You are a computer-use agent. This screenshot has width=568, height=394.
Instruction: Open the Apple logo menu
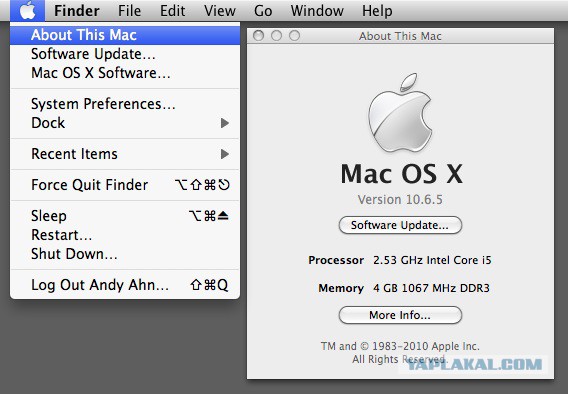pyautogui.click(x=28, y=11)
